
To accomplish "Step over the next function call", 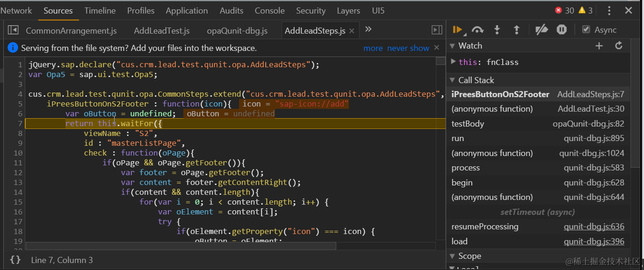I will click(478, 30).
